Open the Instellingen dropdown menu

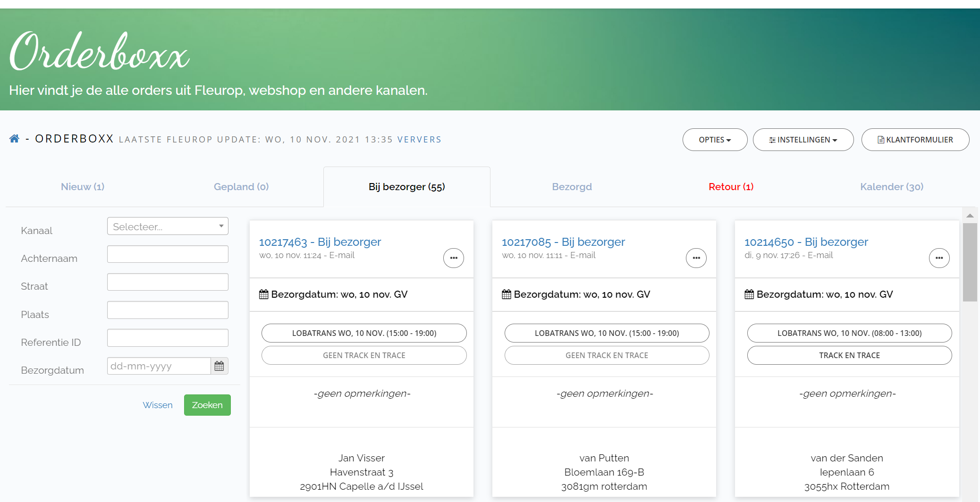pos(803,140)
